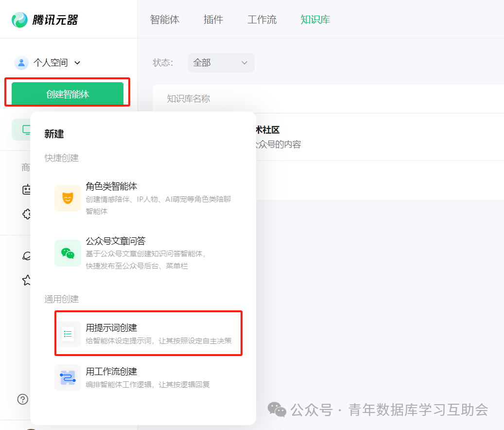Click the 腾讯元器 logo icon

(19, 20)
